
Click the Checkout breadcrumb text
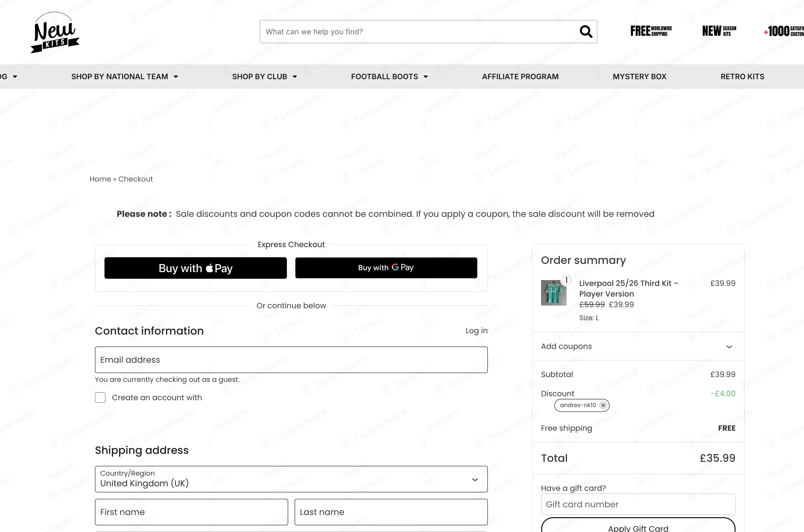135,179
